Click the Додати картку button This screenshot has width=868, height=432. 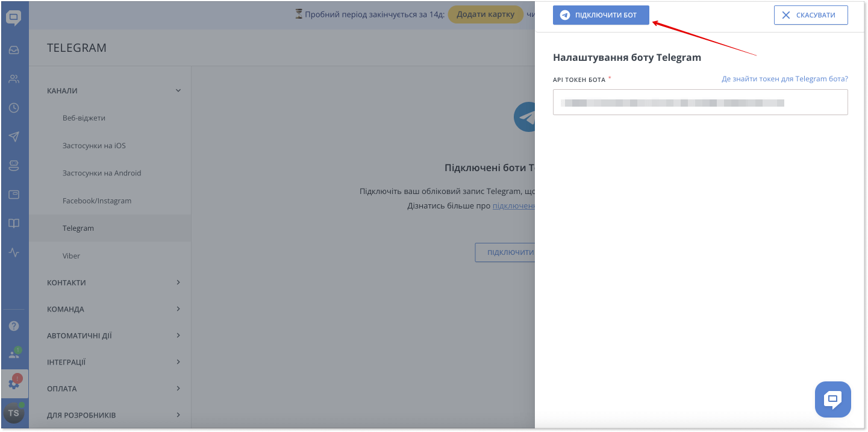coord(486,14)
